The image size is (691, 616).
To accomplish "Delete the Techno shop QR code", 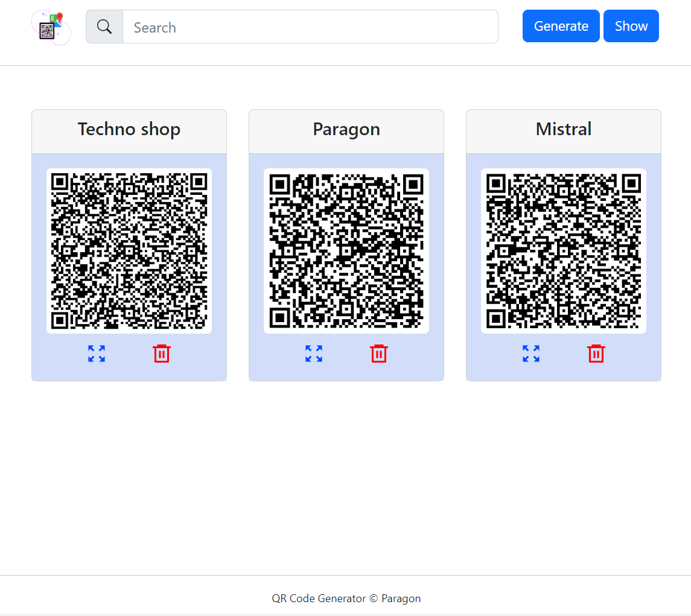I will click(162, 354).
